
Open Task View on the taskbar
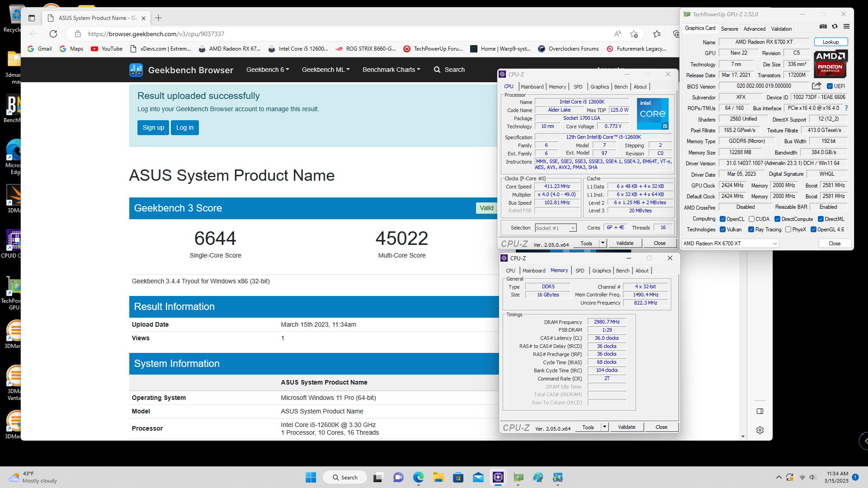coord(378,478)
